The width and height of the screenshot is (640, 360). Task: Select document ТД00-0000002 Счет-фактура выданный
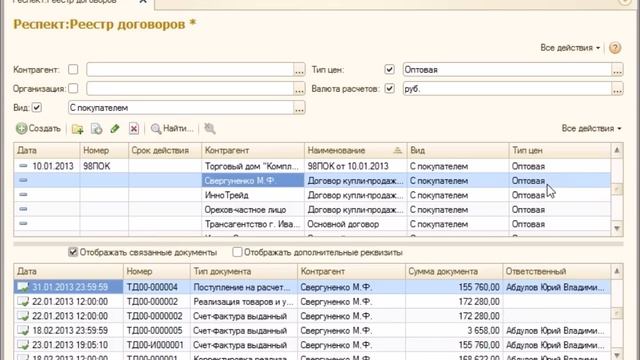[x=312, y=316]
